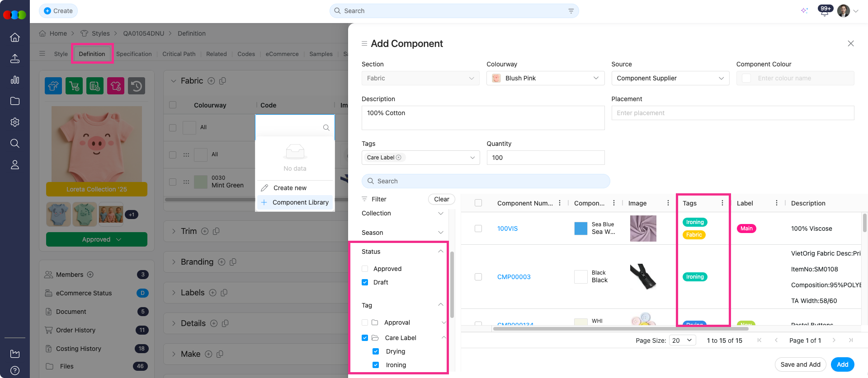Collapse the Status filter
Screen dimensions: 868x378
click(440, 252)
